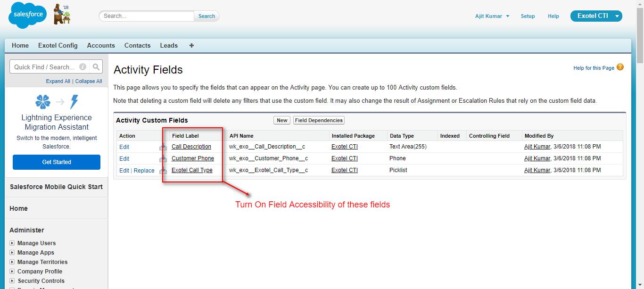Open the Exotel Call Type field link
The image size is (644, 289).
pyautogui.click(x=192, y=170)
